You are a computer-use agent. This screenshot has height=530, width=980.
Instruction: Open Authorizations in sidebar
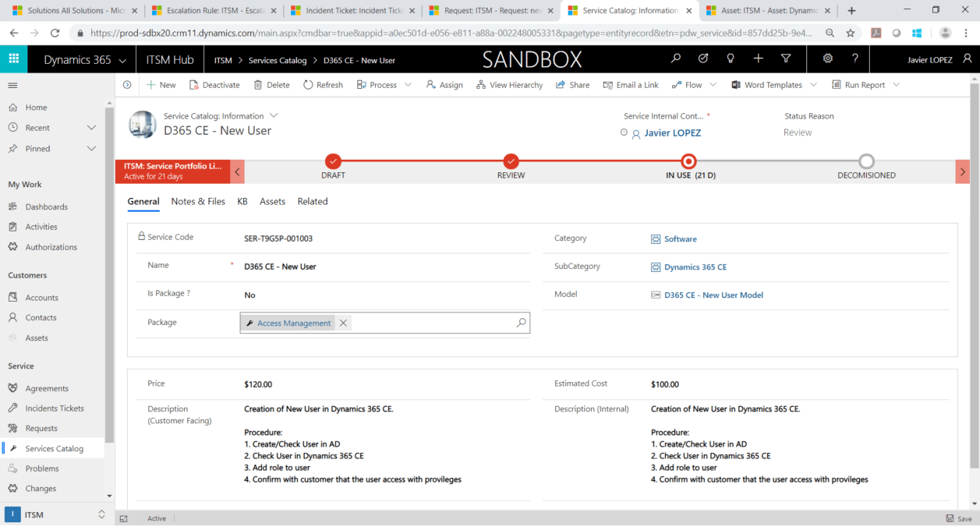(52, 247)
